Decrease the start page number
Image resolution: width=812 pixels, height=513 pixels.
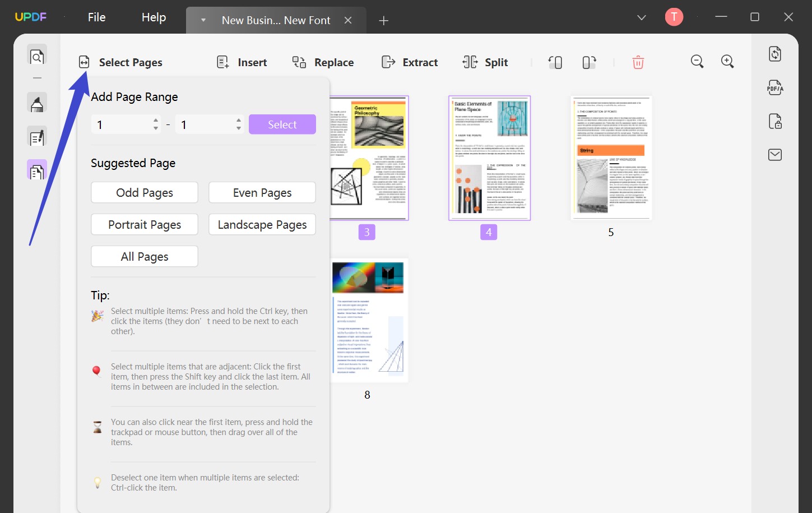click(156, 129)
